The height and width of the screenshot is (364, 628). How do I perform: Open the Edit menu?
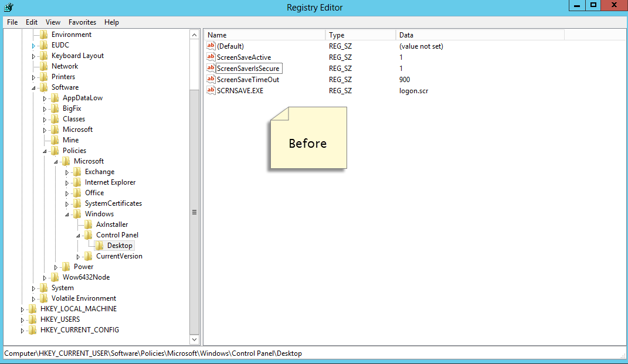click(31, 22)
